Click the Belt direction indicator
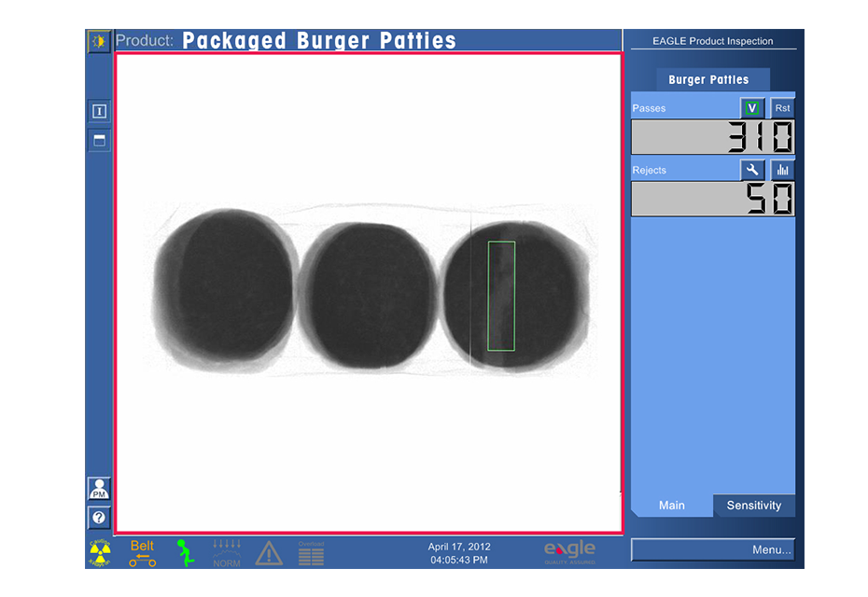868x597 pixels. tap(141, 551)
